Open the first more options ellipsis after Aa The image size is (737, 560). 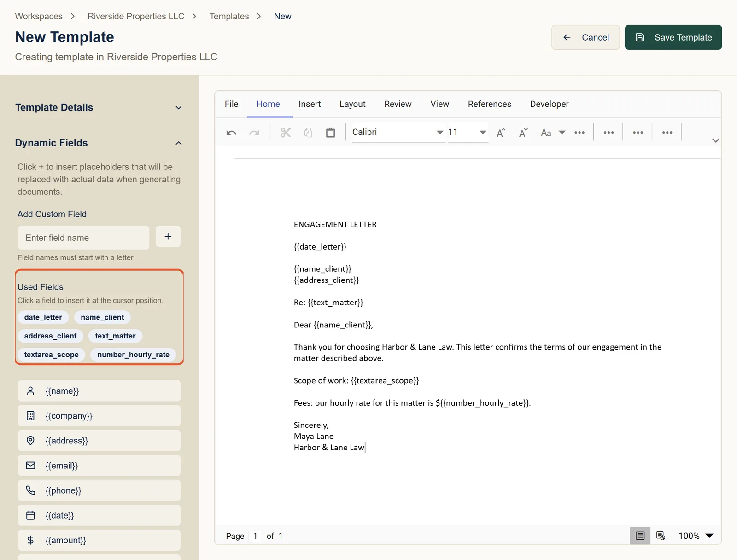click(579, 133)
